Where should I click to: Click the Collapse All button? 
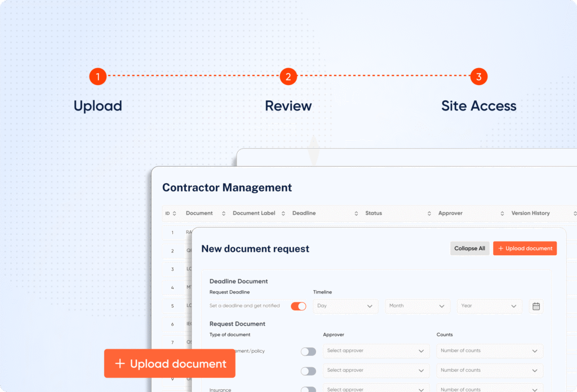tap(469, 248)
